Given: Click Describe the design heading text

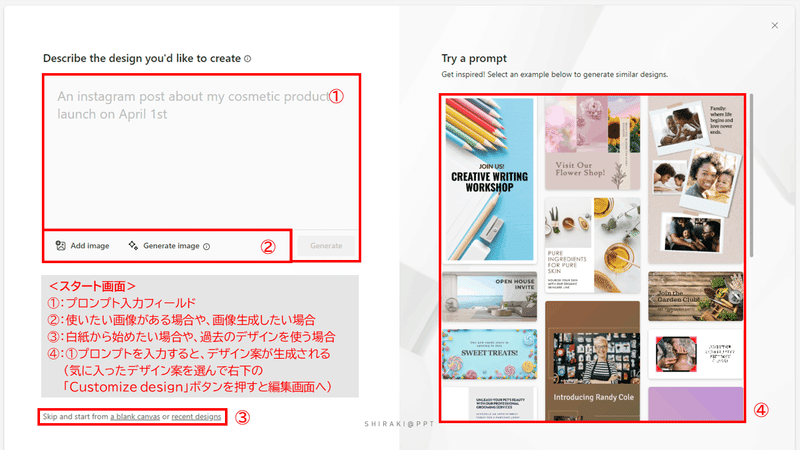Looking at the screenshot, I should [142, 58].
